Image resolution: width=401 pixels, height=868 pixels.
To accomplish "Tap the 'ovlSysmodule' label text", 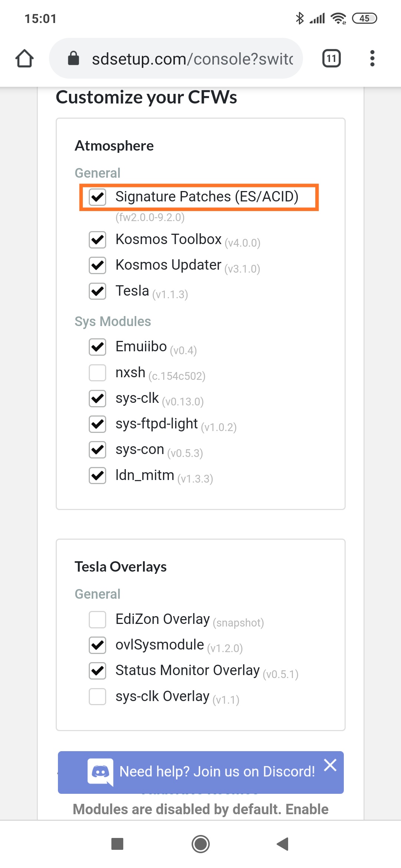I will click(x=160, y=645).
